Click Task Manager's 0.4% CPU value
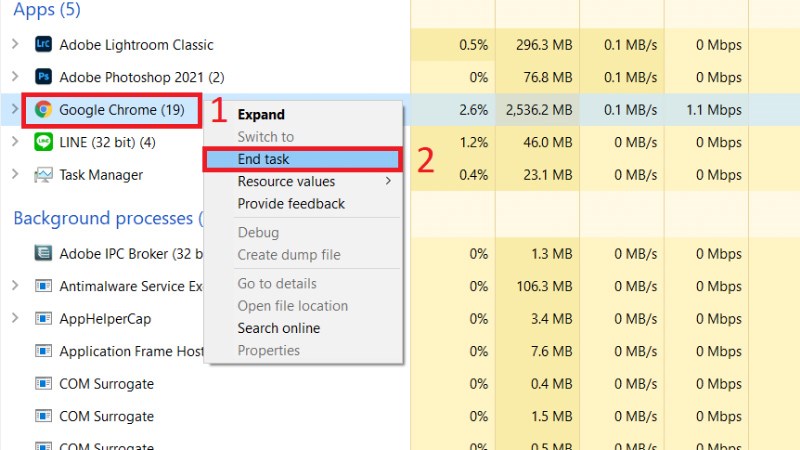The width and height of the screenshot is (800, 450). (x=473, y=175)
